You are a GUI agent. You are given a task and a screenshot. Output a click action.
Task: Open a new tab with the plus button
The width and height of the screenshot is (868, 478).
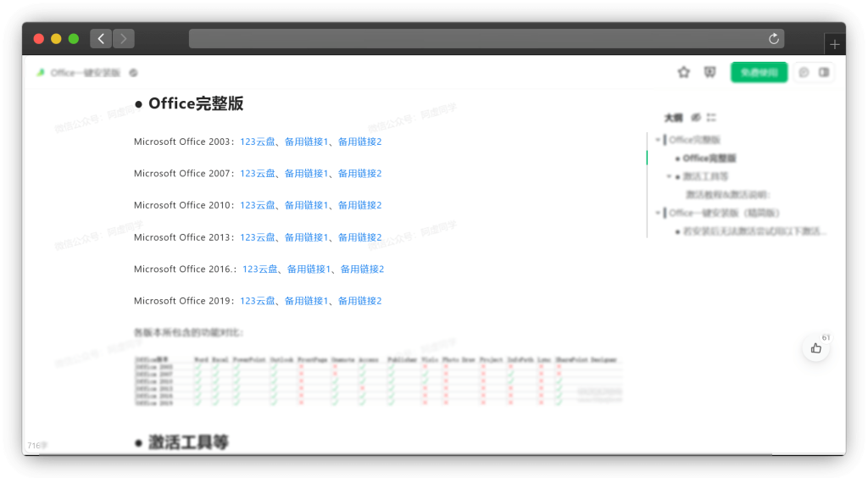834,44
